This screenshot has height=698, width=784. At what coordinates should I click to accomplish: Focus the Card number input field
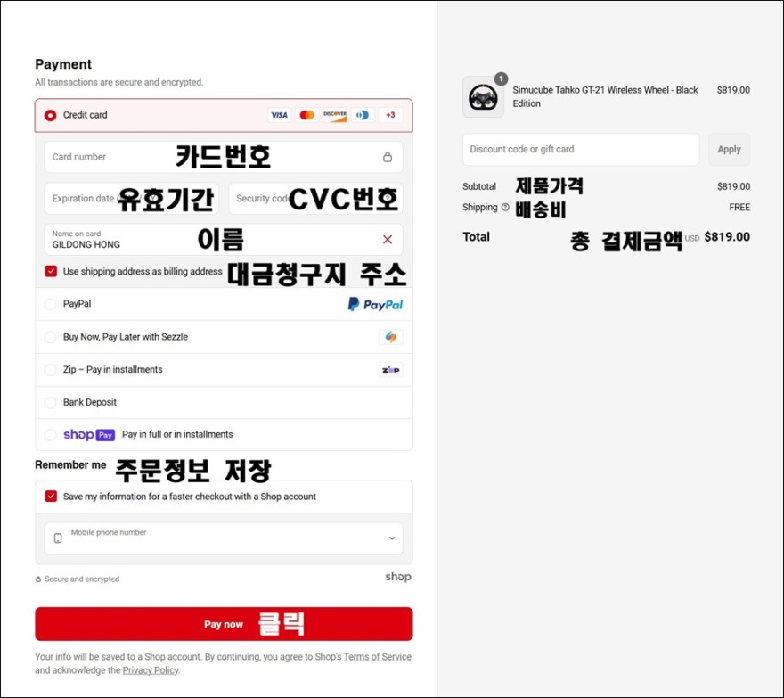(224, 157)
